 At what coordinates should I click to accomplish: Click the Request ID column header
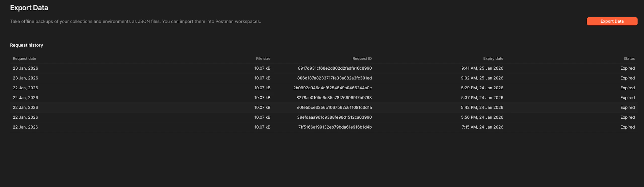click(362, 59)
